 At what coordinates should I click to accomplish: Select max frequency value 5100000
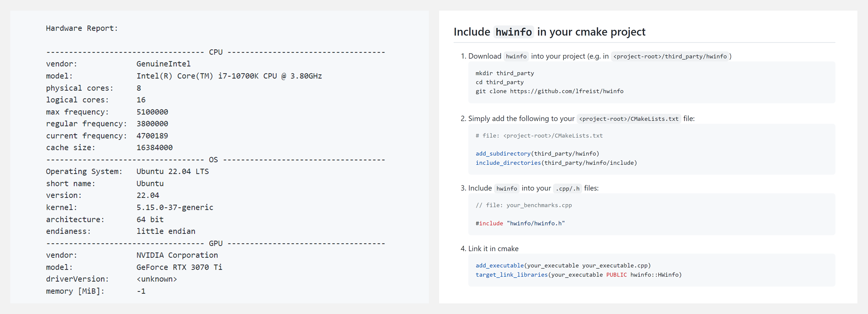tap(152, 112)
